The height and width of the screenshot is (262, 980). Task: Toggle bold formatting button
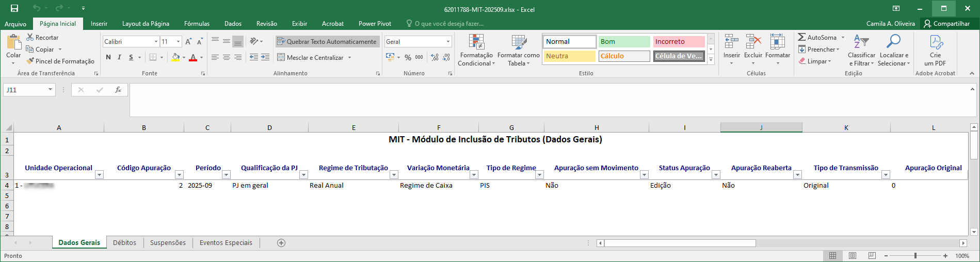point(108,57)
